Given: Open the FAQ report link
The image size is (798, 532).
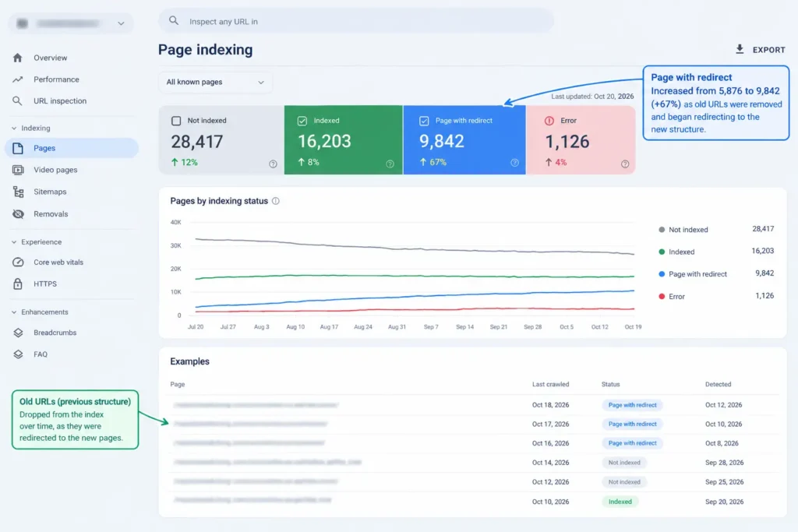Looking at the screenshot, I should (41, 354).
